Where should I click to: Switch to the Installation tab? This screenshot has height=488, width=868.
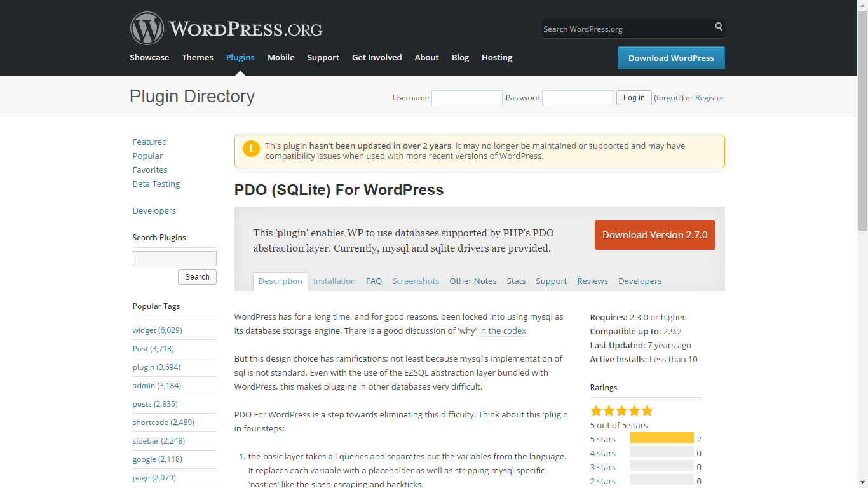click(334, 281)
